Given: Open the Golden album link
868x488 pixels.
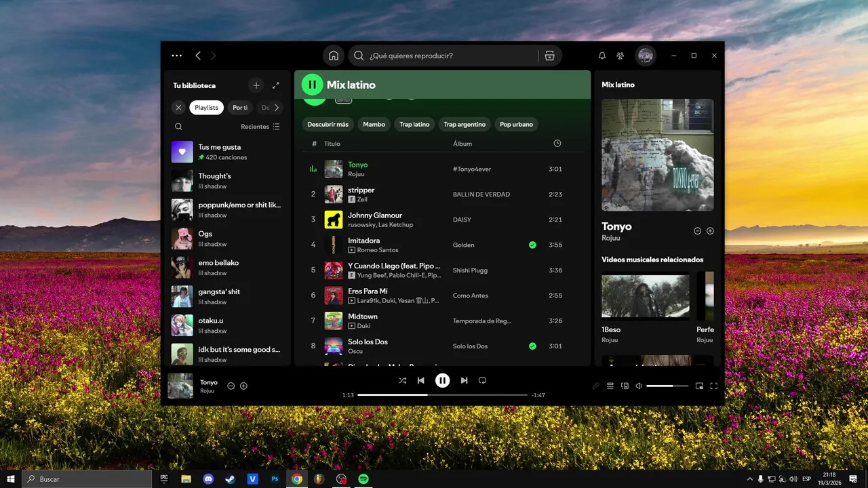Looking at the screenshot, I should click(464, 245).
